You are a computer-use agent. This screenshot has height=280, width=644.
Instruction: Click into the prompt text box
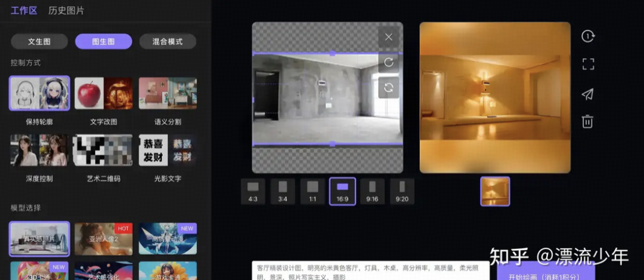(x=370, y=270)
